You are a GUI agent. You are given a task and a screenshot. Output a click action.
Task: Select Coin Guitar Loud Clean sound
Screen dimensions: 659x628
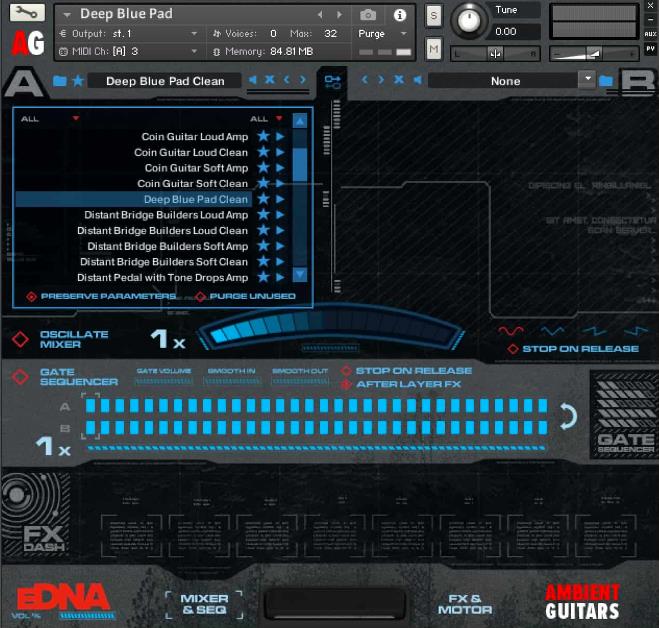pos(191,152)
